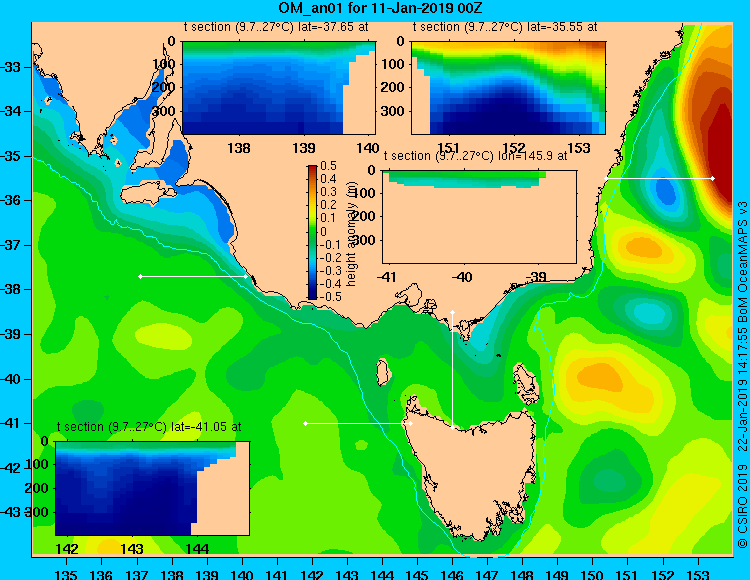Click King Island northwest of Tasmania

pos(383,372)
